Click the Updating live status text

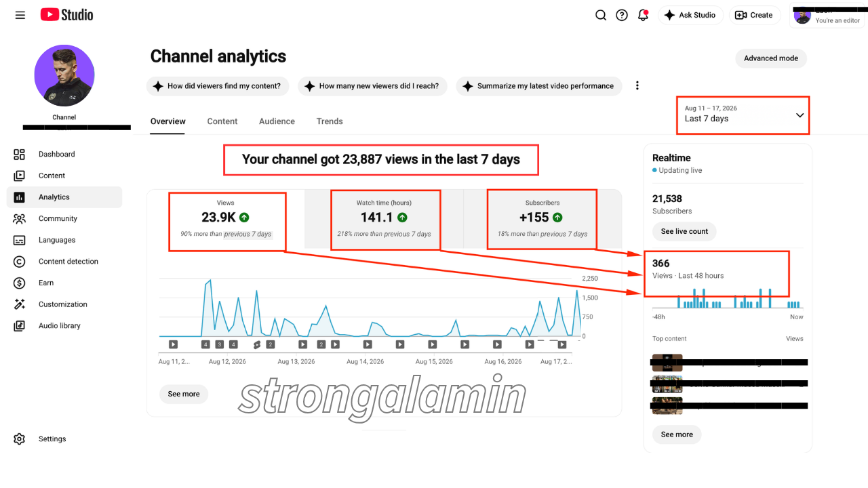679,170
